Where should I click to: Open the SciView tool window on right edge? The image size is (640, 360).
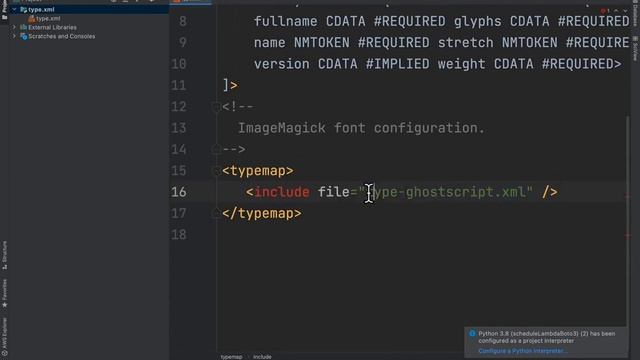coord(636,48)
